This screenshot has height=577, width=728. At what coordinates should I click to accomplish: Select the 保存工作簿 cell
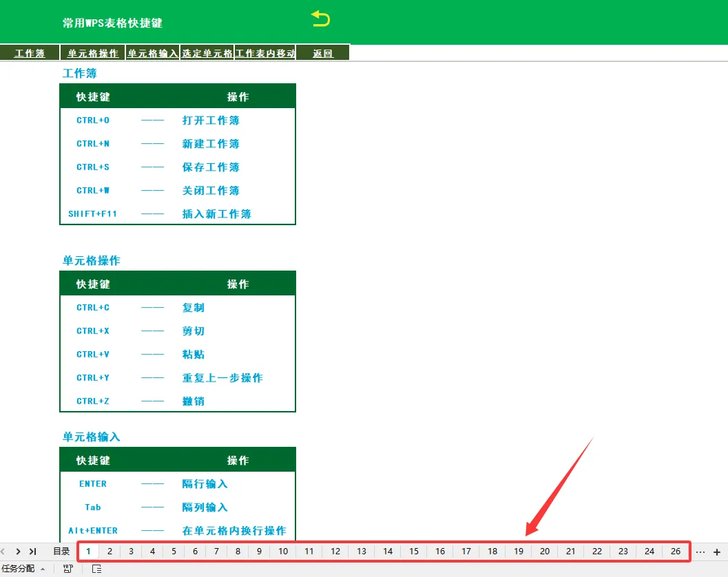211,167
